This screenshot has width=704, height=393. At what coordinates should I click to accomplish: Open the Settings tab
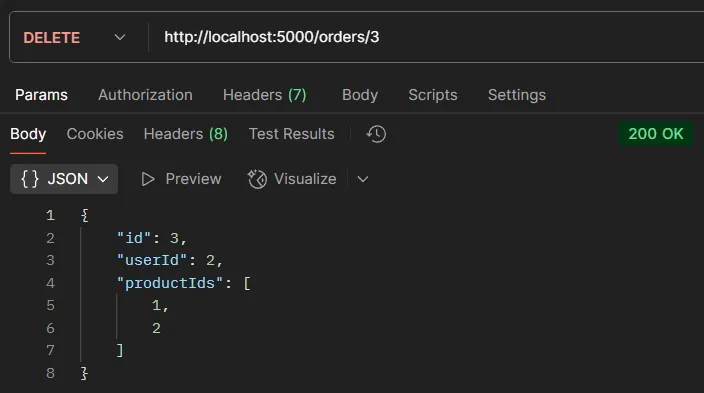click(x=517, y=95)
